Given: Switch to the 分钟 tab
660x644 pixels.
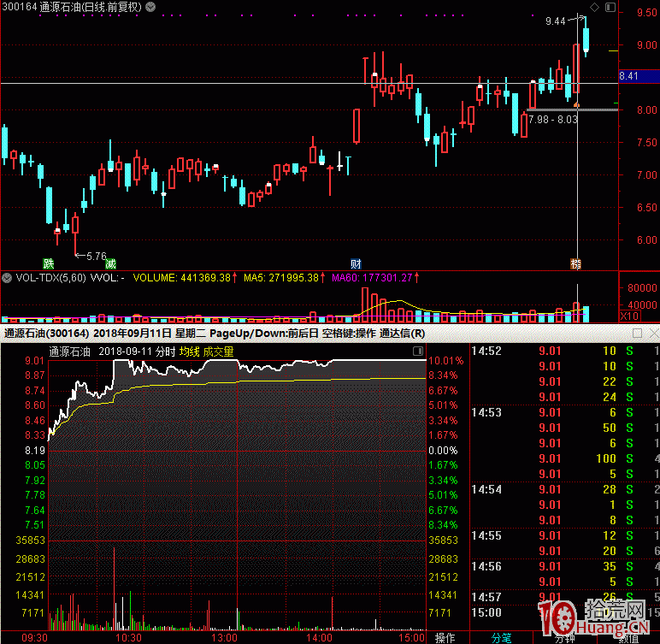Looking at the screenshot, I should 565,639.
